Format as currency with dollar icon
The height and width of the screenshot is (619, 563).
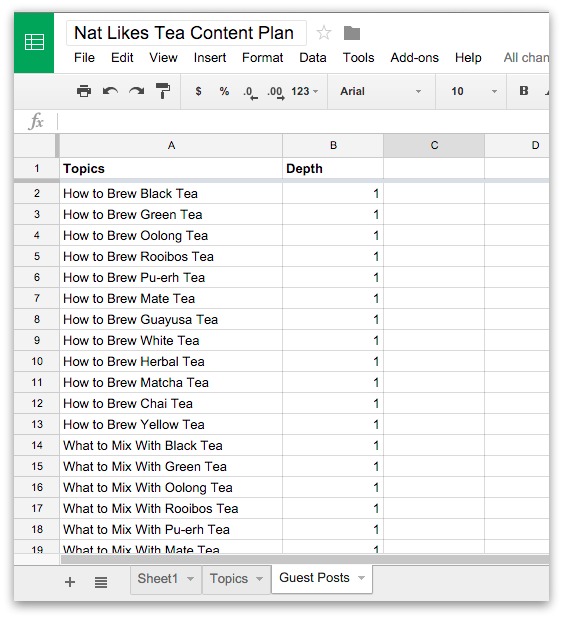pos(198,91)
